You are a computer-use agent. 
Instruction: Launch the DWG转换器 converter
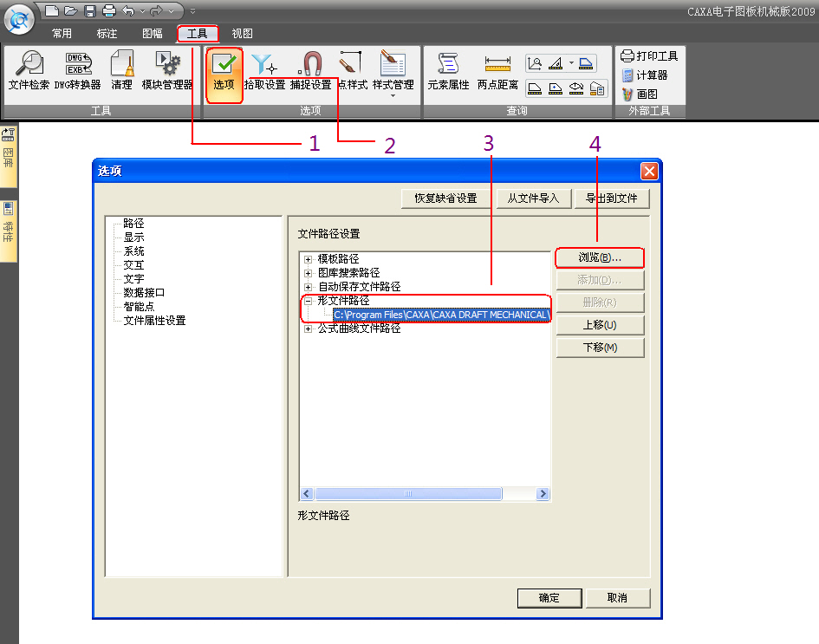pos(79,71)
